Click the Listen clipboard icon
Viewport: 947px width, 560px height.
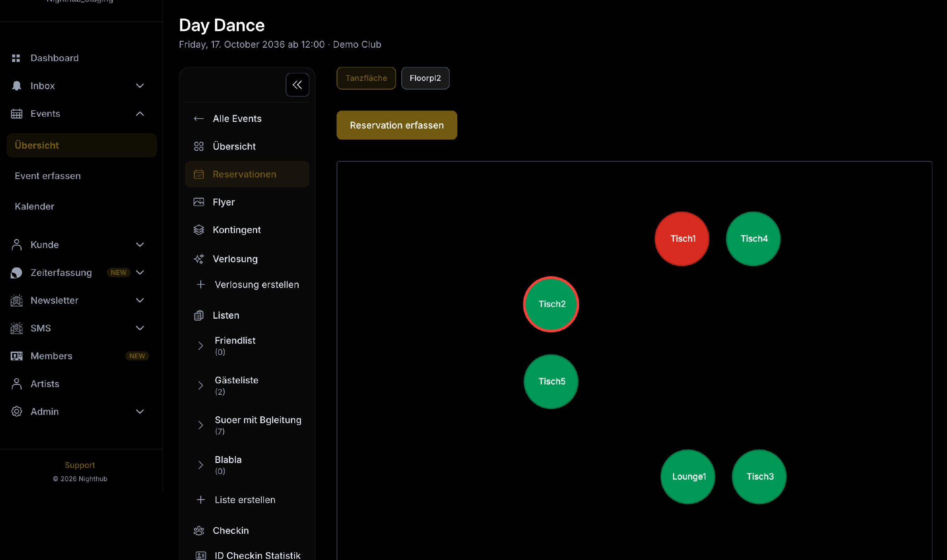[198, 315]
